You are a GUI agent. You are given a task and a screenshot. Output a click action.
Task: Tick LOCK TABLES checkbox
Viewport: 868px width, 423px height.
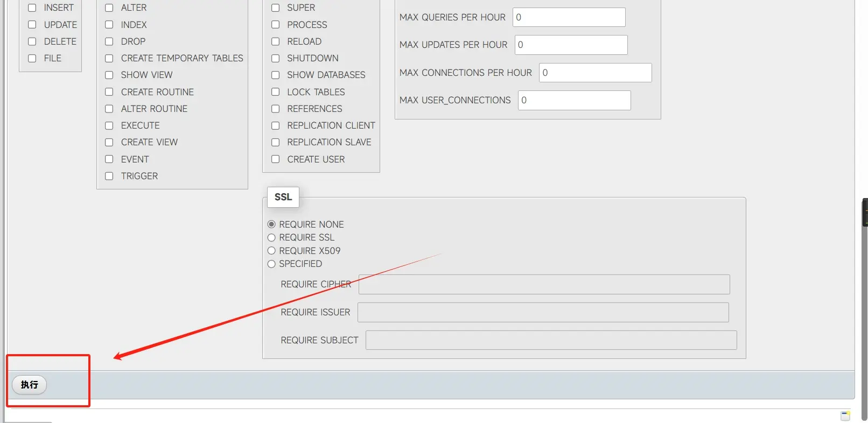(x=276, y=92)
